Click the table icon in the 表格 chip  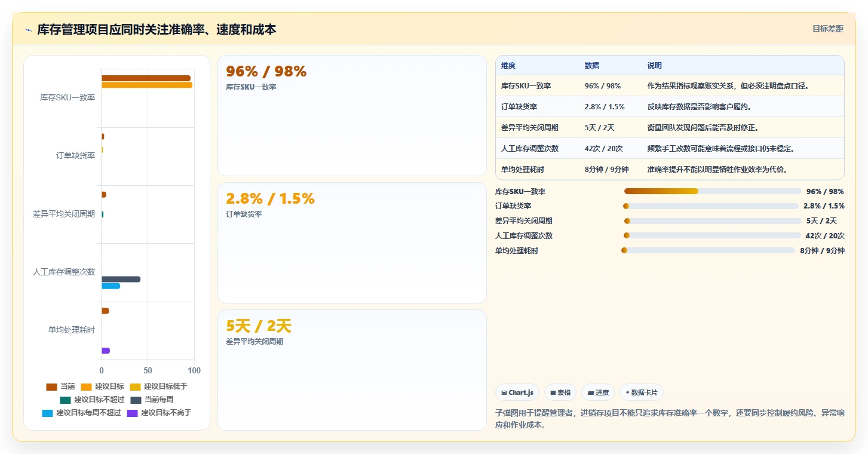point(553,392)
